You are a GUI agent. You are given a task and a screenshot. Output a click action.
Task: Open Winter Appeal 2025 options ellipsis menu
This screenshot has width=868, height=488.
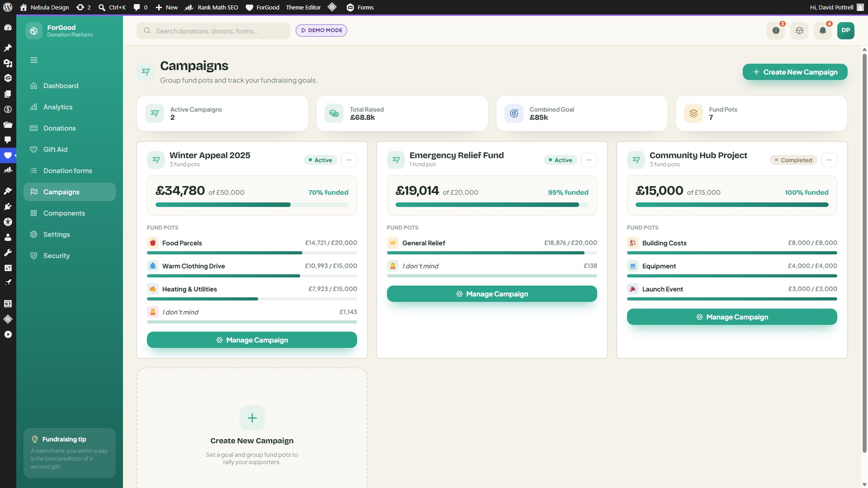pos(349,160)
